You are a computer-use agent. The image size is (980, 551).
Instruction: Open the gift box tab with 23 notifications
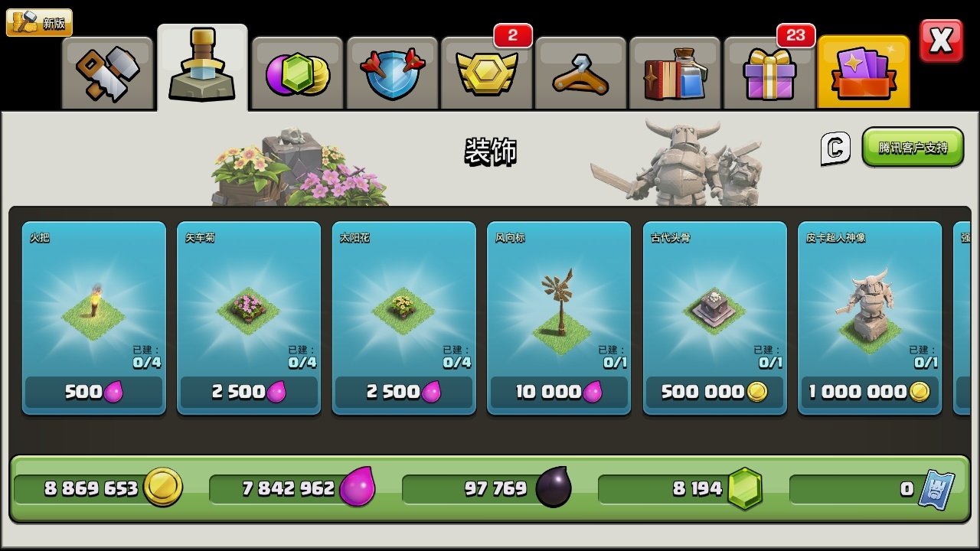769,73
